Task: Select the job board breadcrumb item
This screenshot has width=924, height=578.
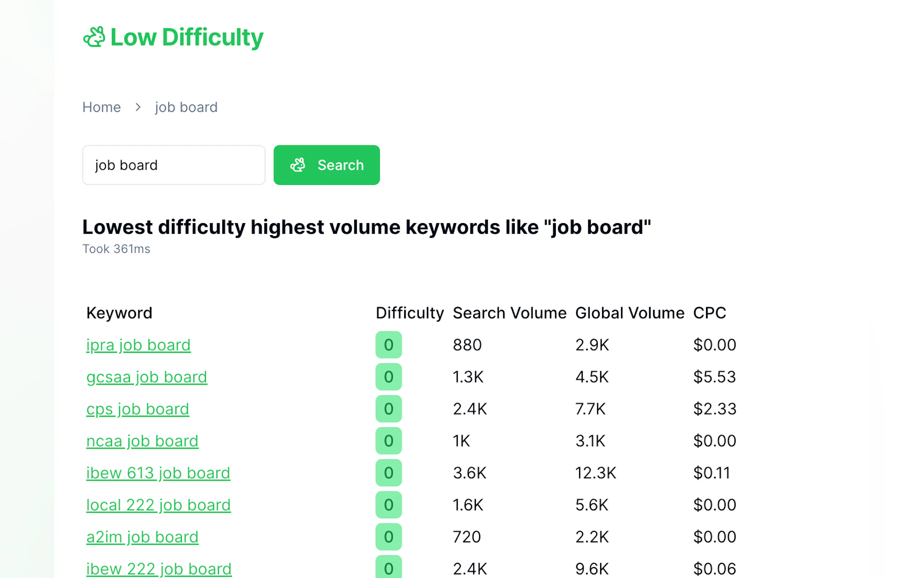Action: (186, 107)
